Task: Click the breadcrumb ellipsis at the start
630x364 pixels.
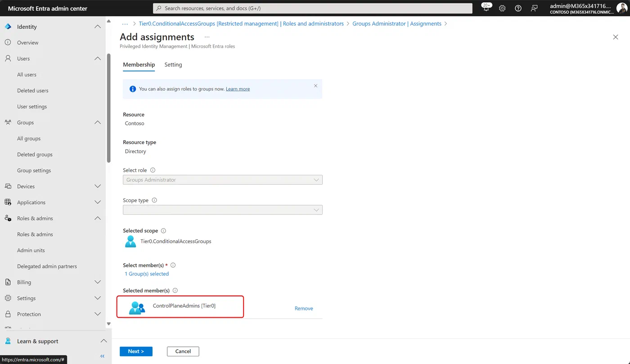Action: click(126, 23)
